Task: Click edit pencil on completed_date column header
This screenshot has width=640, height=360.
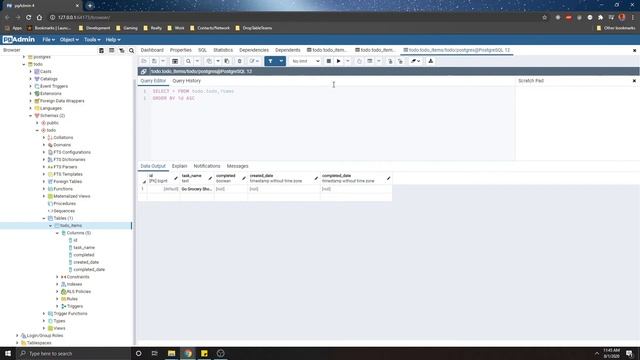Action: pos(388,178)
